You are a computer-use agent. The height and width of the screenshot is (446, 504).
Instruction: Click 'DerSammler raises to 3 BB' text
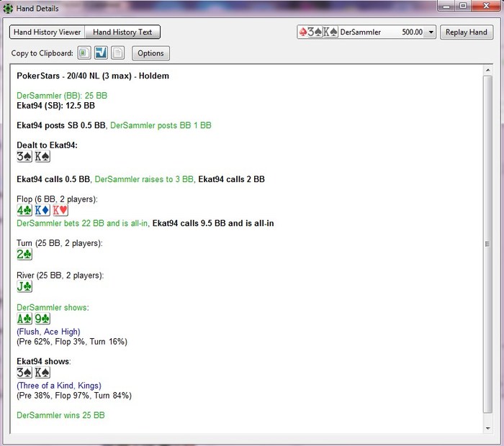pos(144,179)
